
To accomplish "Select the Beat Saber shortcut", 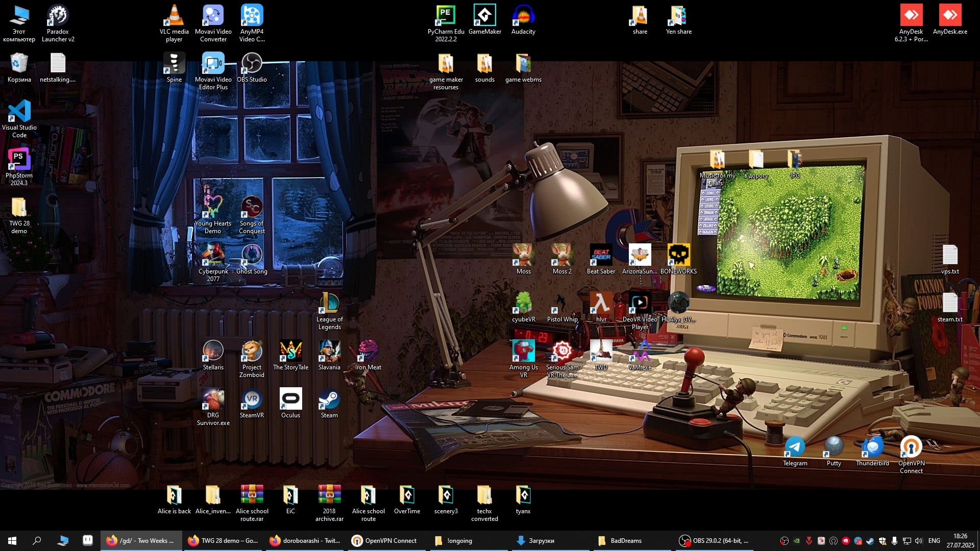I will pos(601,256).
